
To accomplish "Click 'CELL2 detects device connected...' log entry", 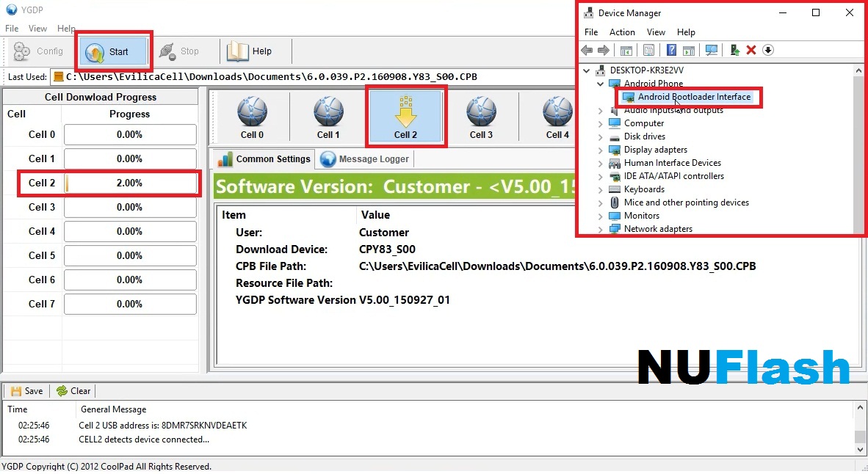I will 144,440.
